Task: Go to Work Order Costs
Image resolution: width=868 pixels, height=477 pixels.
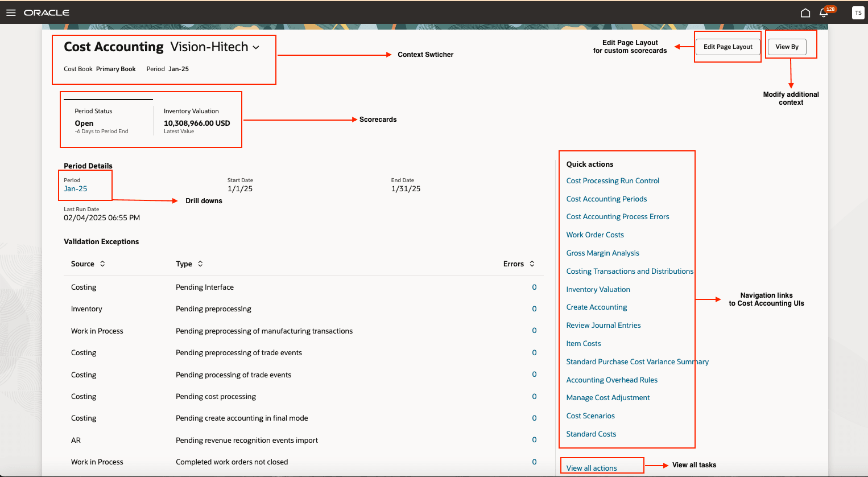Action: click(x=595, y=235)
